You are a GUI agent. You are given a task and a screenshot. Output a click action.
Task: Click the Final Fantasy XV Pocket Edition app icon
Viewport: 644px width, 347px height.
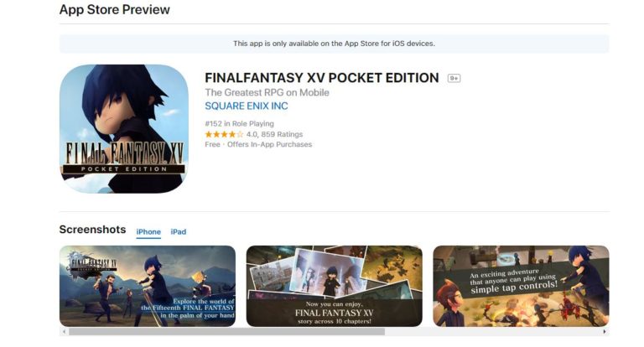pyautogui.click(x=124, y=128)
